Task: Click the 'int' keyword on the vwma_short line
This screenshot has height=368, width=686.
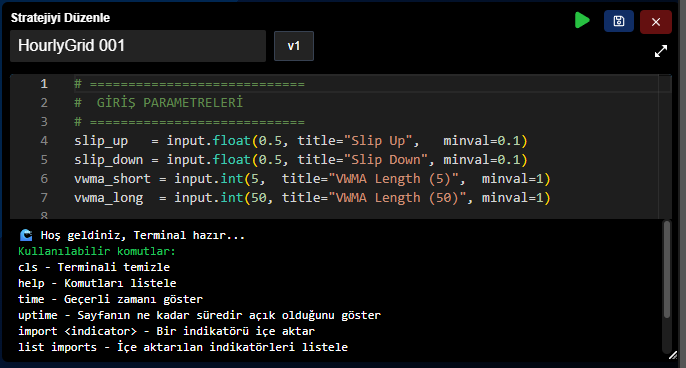Action: pos(231,179)
